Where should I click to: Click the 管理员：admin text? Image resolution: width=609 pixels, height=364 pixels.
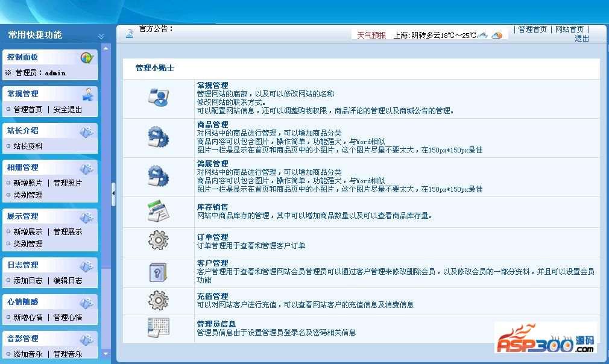click(40, 73)
